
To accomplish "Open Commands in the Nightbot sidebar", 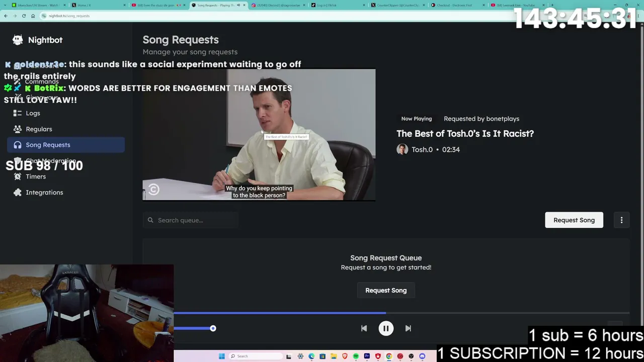I will coord(66,81).
